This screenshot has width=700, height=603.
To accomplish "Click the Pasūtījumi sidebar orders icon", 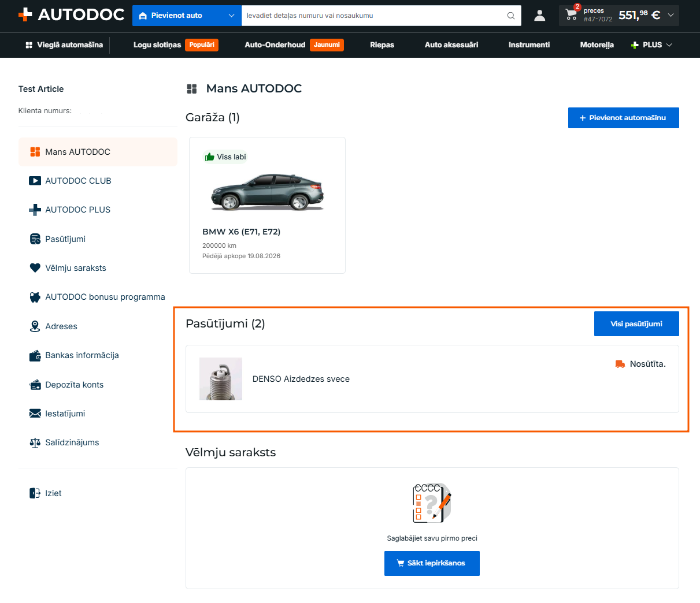I will 35,239.
